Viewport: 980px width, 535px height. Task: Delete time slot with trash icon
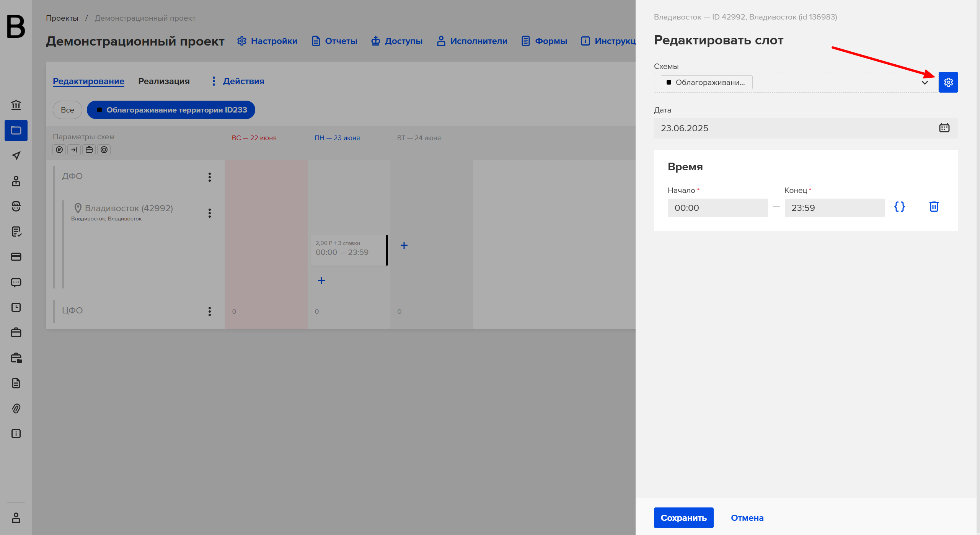(x=934, y=207)
